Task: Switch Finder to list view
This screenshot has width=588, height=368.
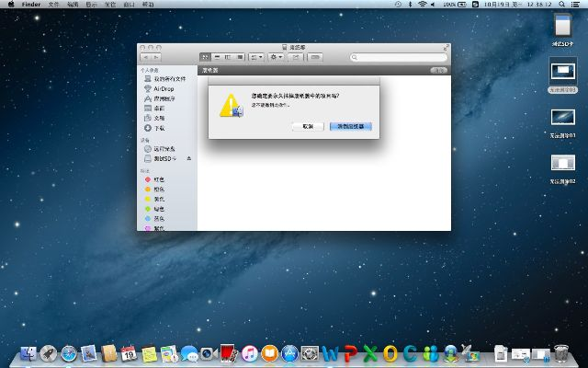Action: pos(216,57)
